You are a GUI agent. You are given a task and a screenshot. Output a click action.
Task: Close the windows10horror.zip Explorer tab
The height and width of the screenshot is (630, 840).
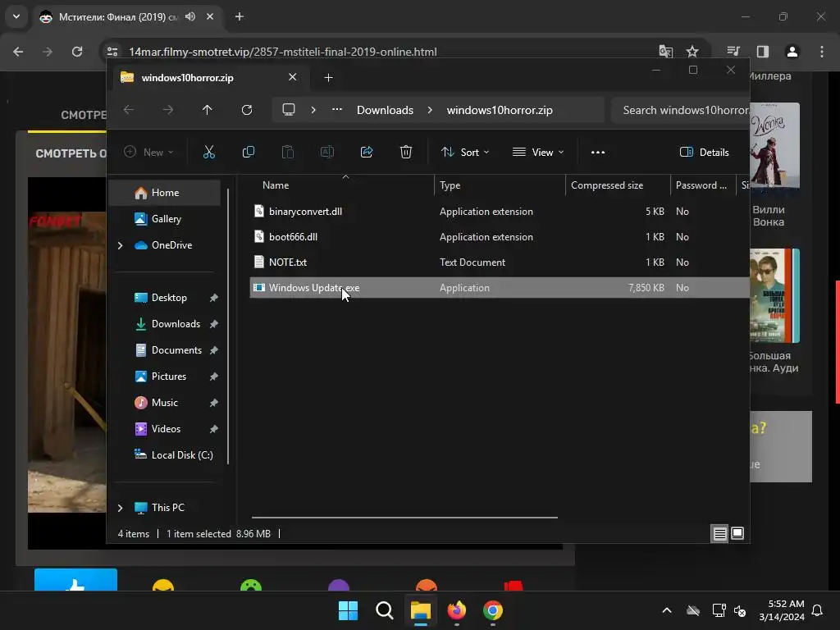point(293,77)
